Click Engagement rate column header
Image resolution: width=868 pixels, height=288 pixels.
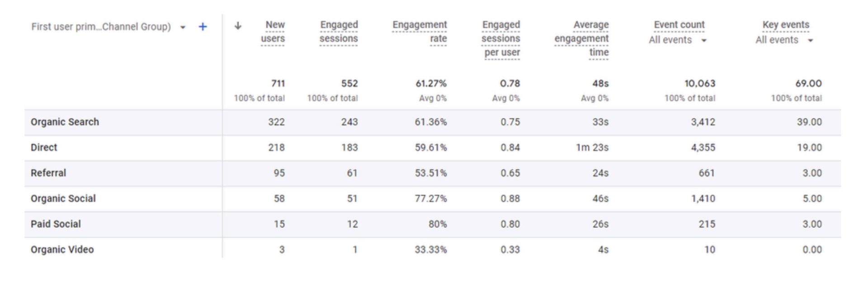click(420, 32)
